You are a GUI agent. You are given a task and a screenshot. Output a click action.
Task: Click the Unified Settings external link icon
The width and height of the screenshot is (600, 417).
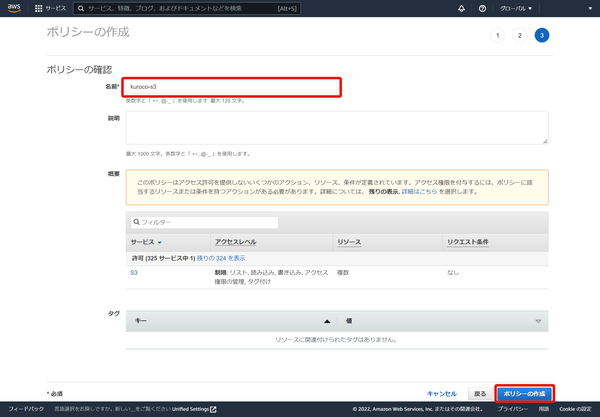[213, 409]
